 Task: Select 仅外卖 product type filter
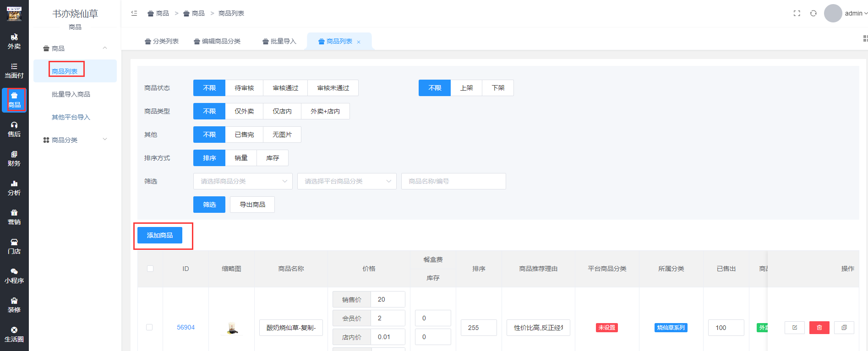pos(244,111)
